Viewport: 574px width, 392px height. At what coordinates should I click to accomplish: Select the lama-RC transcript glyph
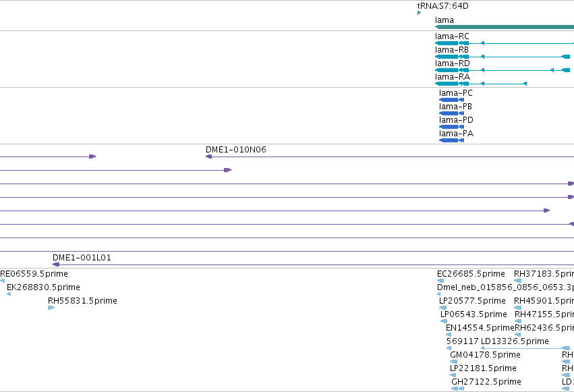[505, 43]
